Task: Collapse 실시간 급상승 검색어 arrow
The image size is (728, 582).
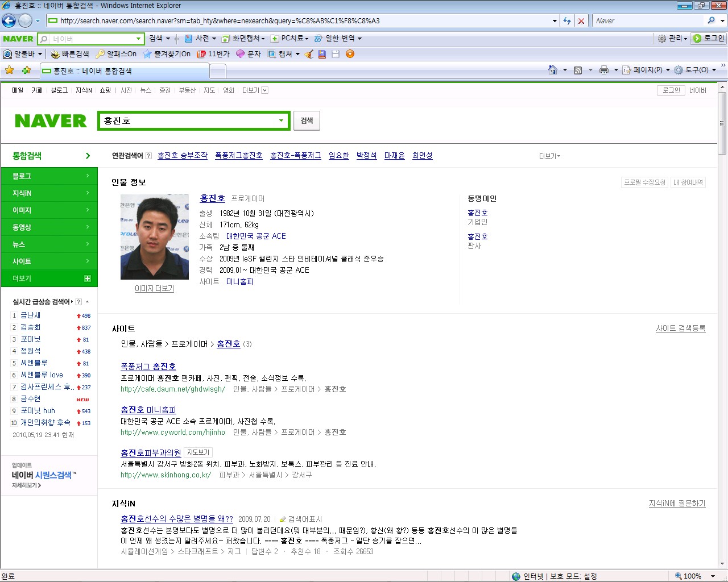Action: pos(87,302)
